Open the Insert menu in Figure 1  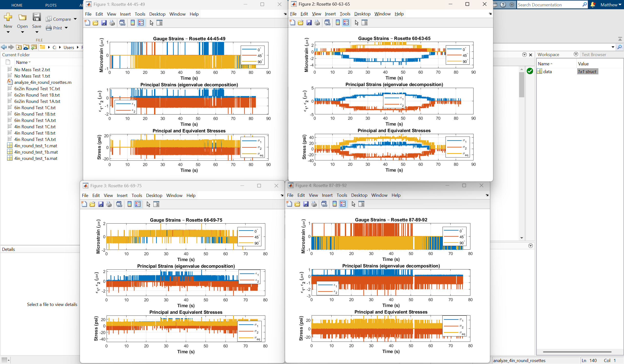pos(125,14)
